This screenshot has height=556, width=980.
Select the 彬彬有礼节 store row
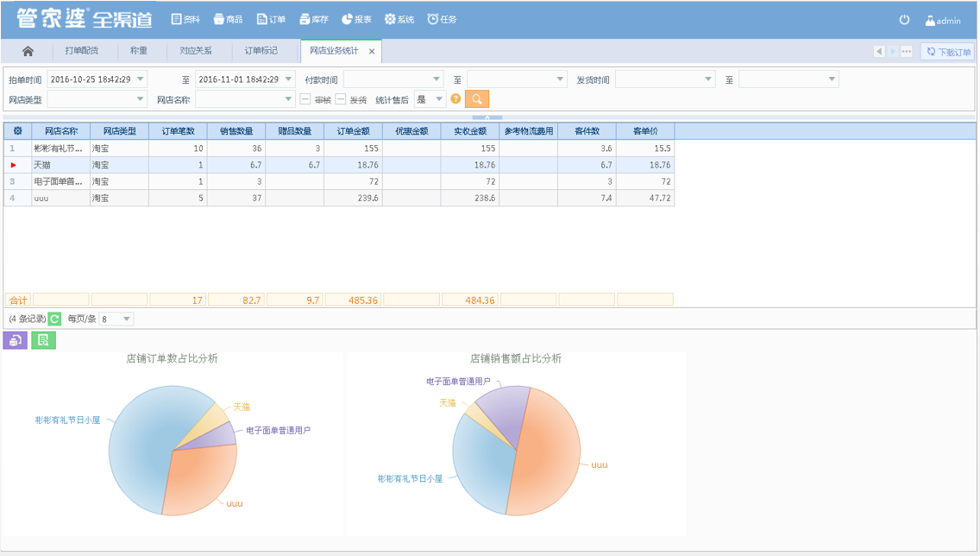339,148
